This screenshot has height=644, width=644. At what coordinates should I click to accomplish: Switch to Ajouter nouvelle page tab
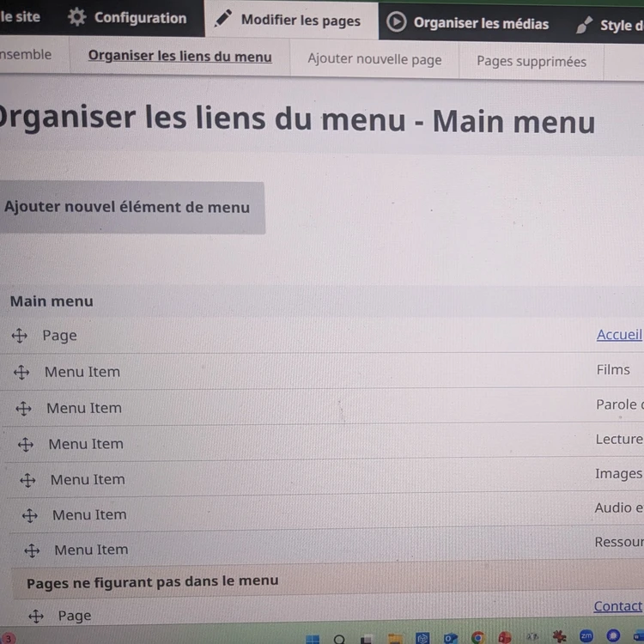[x=374, y=59]
